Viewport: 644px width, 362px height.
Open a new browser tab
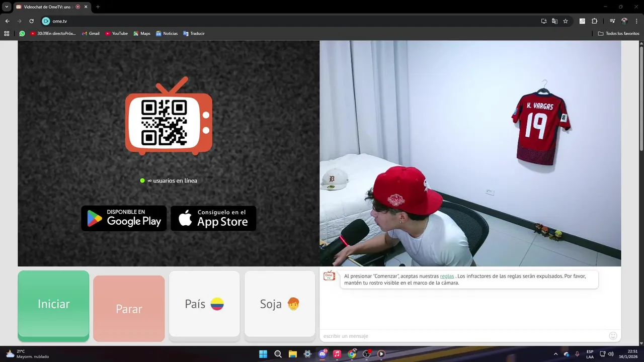[98, 7]
